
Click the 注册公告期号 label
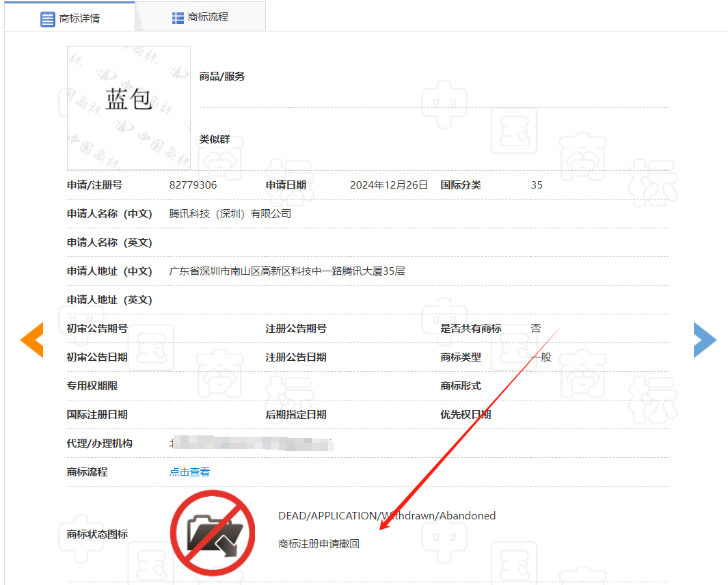click(296, 329)
